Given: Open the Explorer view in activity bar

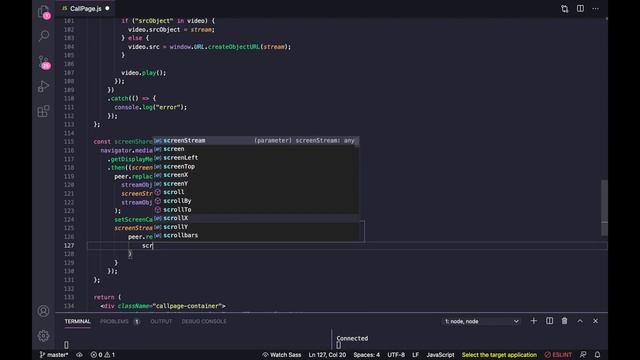Looking at the screenshot, I should [x=44, y=12].
